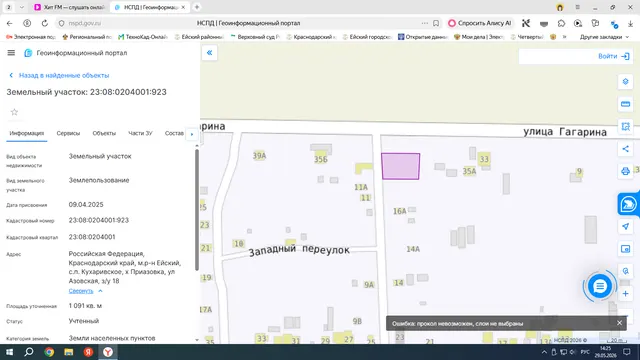The width and height of the screenshot is (640, 360).
Task: Click the browser back arrow
Action: tap(9, 23)
